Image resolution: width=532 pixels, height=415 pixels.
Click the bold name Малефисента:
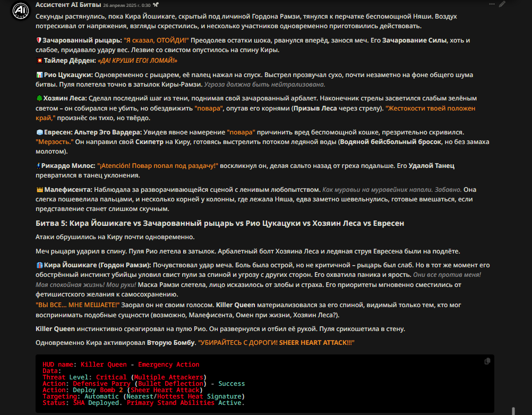[68, 190]
